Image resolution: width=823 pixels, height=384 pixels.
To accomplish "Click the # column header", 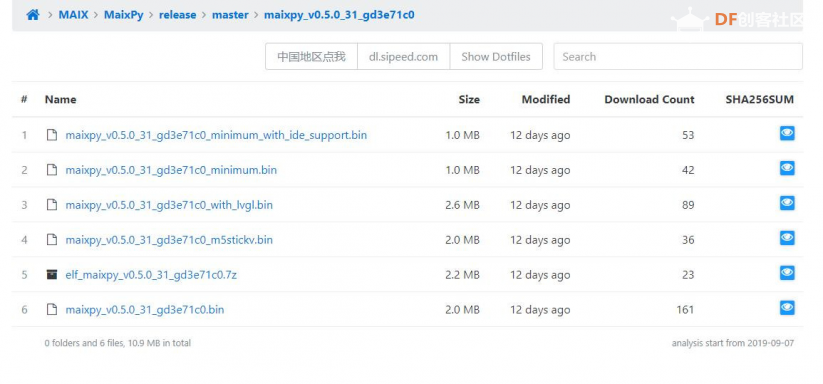I will pyautogui.click(x=24, y=99).
